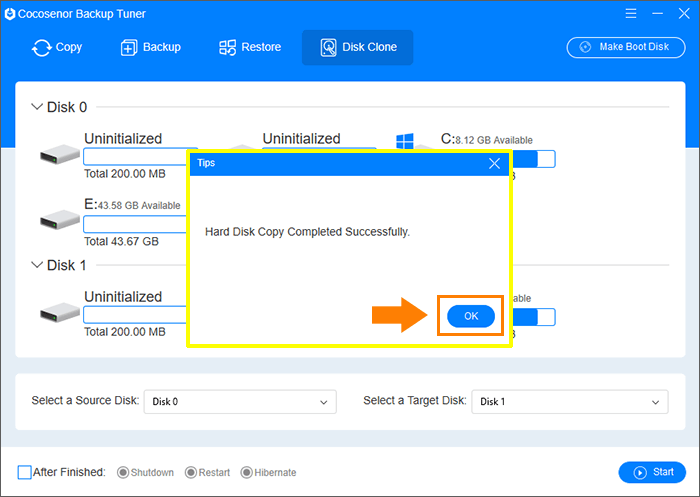Click the Start button
Viewport: 700px width, 497px height.
652,472
